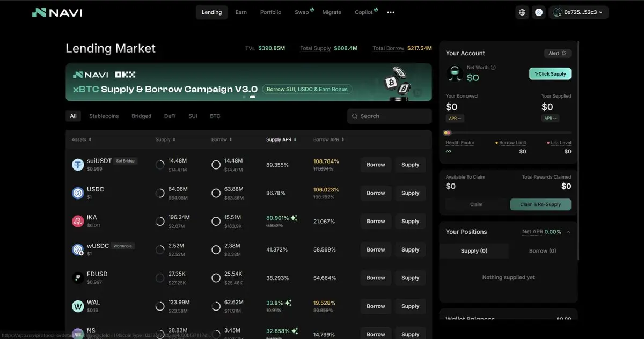This screenshot has height=339, width=644.
Task: Filter assets by SUI
Action: [193, 116]
